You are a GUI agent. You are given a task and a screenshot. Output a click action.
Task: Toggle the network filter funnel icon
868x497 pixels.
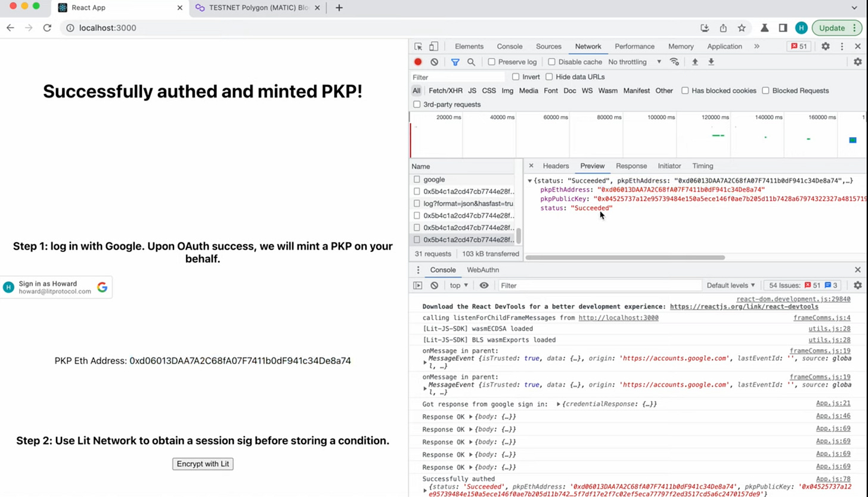coord(455,62)
